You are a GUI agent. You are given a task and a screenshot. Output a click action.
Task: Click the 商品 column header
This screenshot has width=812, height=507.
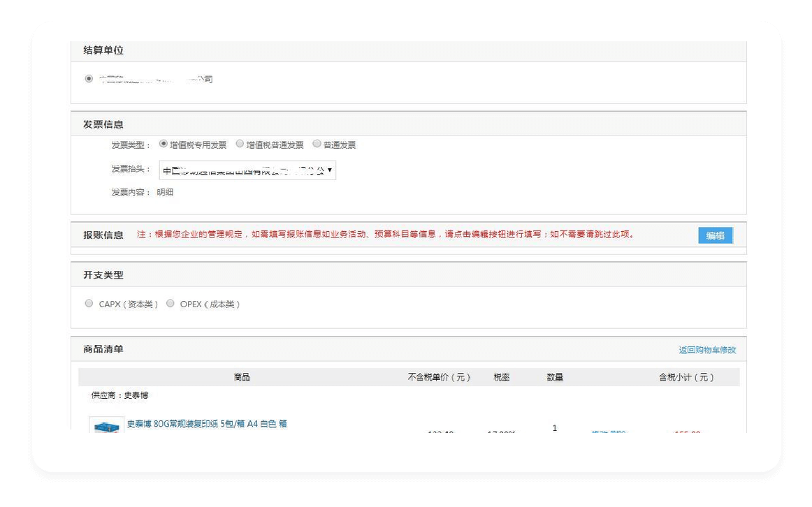tap(241, 376)
